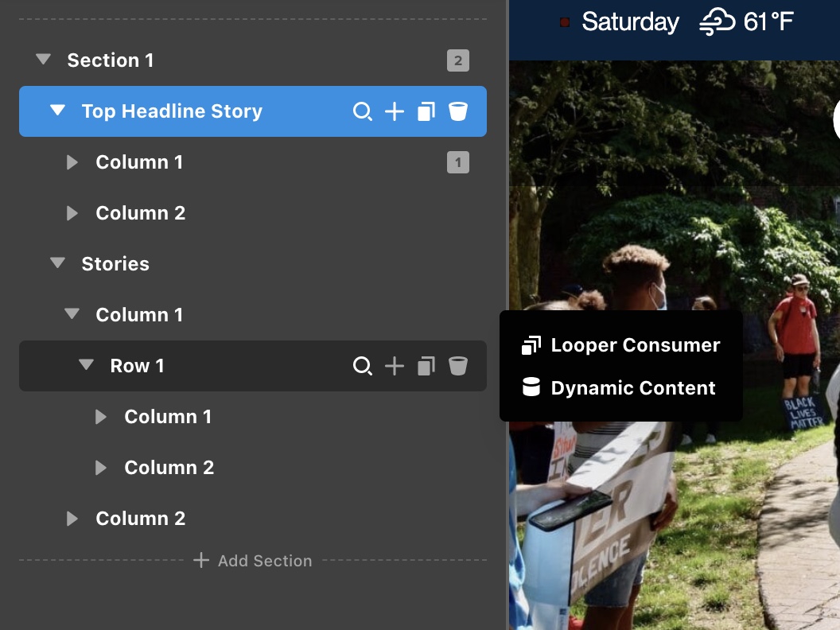
Task: Collapse the Stories row arrow
Action: click(x=57, y=262)
